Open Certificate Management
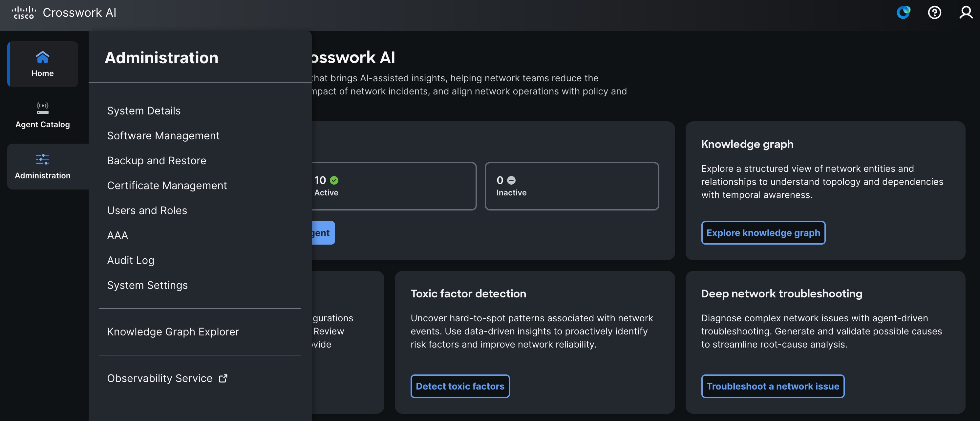This screenshot has height=421, width=980. tap(167, 186)
